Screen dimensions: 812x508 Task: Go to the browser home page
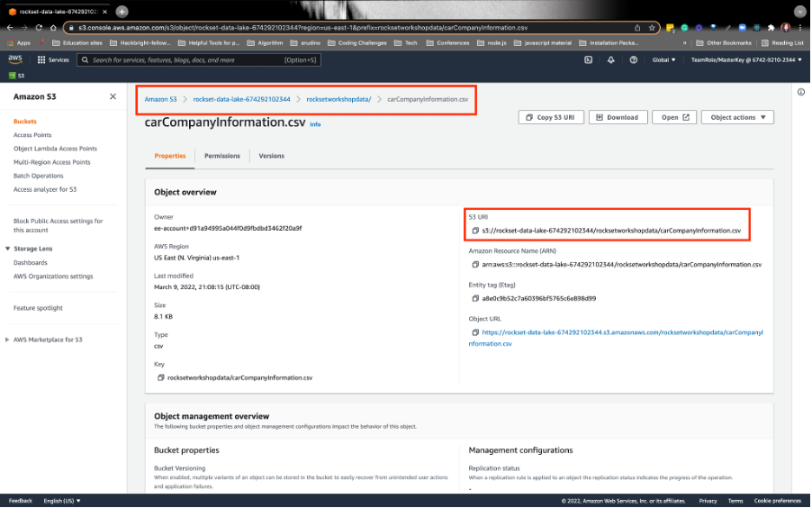pos(53,28)
